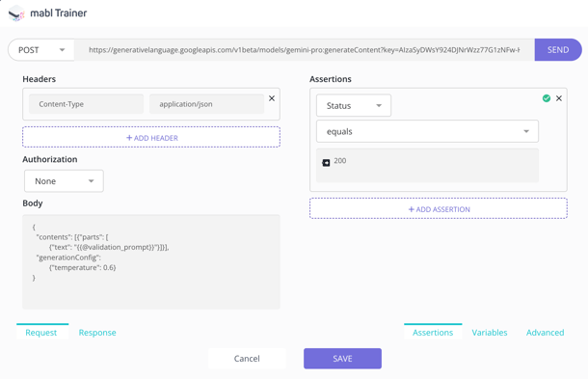Click the Authorization section label
The height and width of the screenshot is (379, 588).
tap(50, 159)
